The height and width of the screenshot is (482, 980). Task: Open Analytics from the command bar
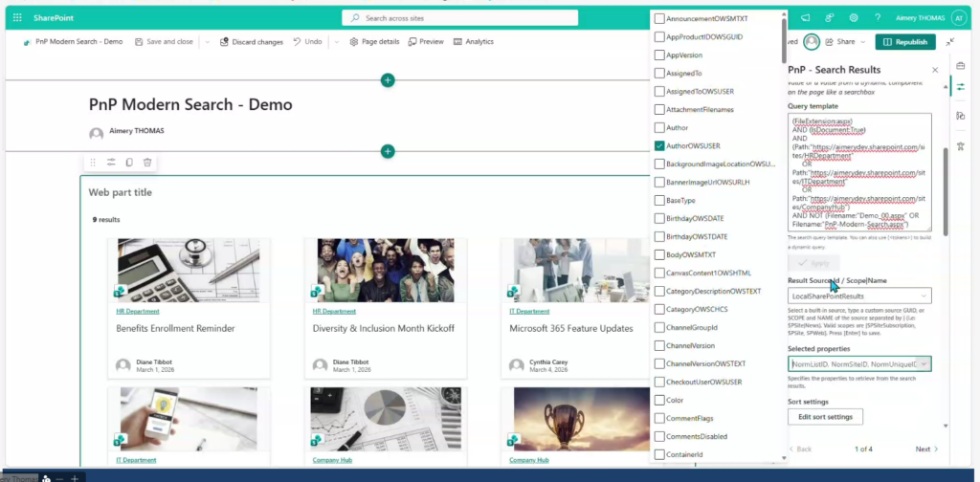473,42
